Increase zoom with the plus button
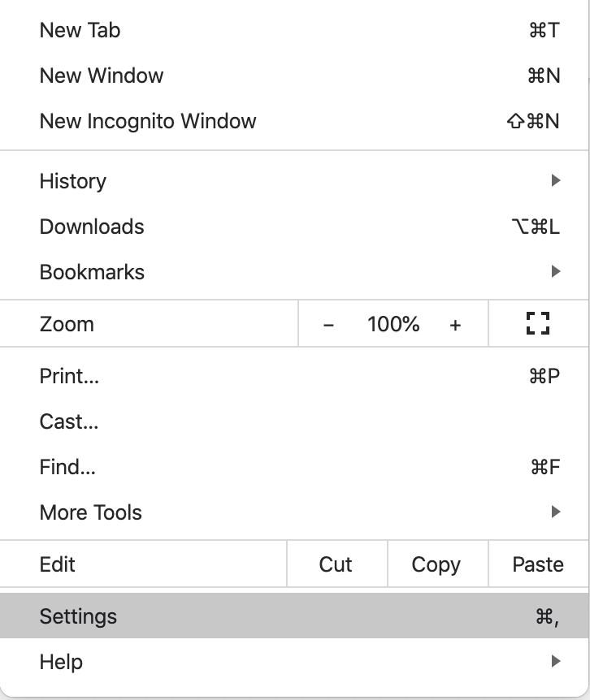 (x=455, y=325)
